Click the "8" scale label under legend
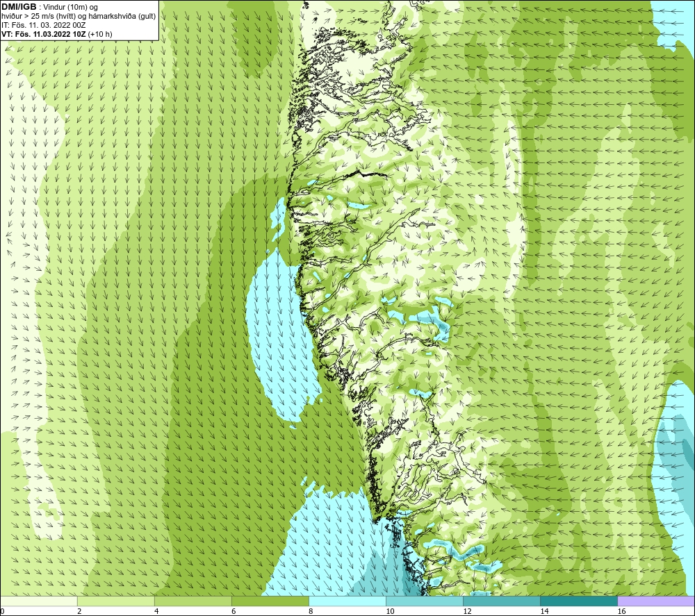The image size is (695, 616). (x=311, y=612)
